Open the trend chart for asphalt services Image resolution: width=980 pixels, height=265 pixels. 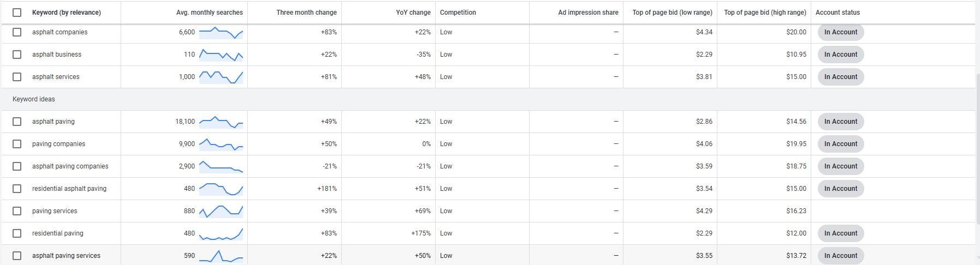tap(221, 77)
